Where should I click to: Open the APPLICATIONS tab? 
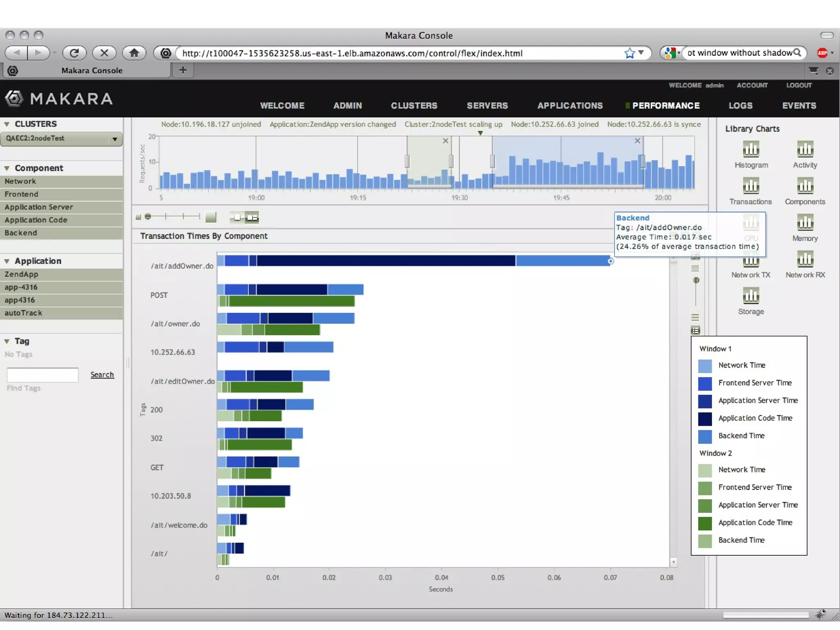pyautogui.click(x=570, y=105)
